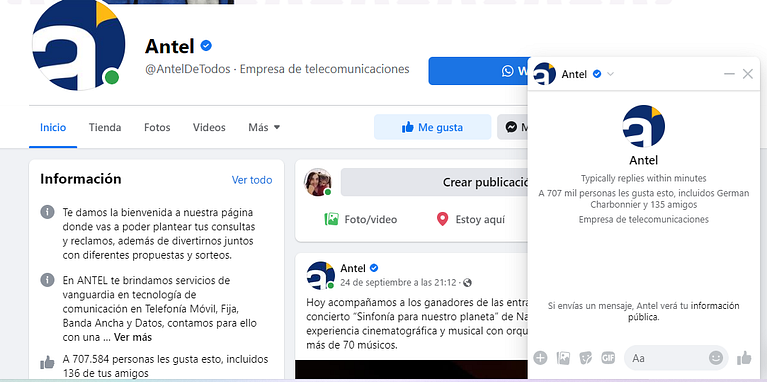767x382 pixels.
Task: Click the plus icon in chat toolbar
Action: (540, 358)
